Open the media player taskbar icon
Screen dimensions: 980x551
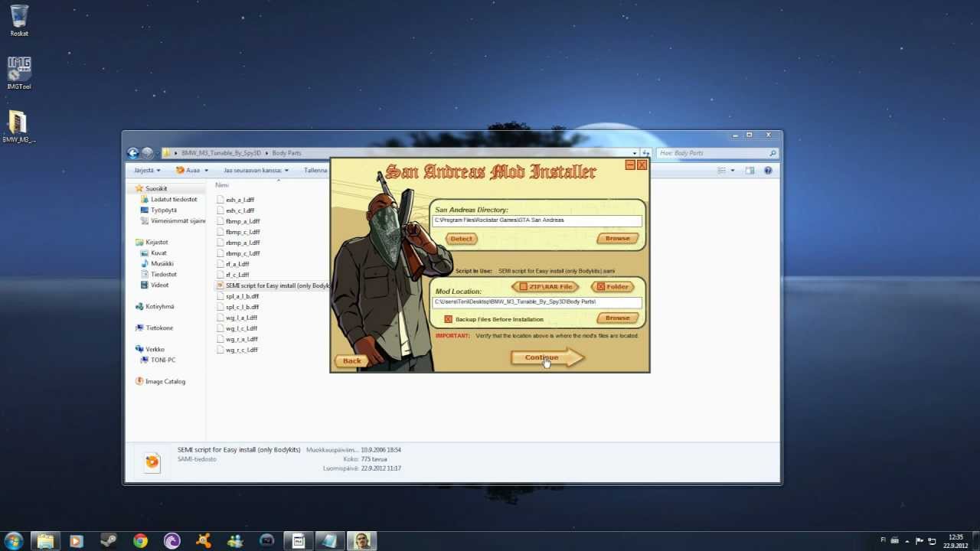[x=76, y=541]
